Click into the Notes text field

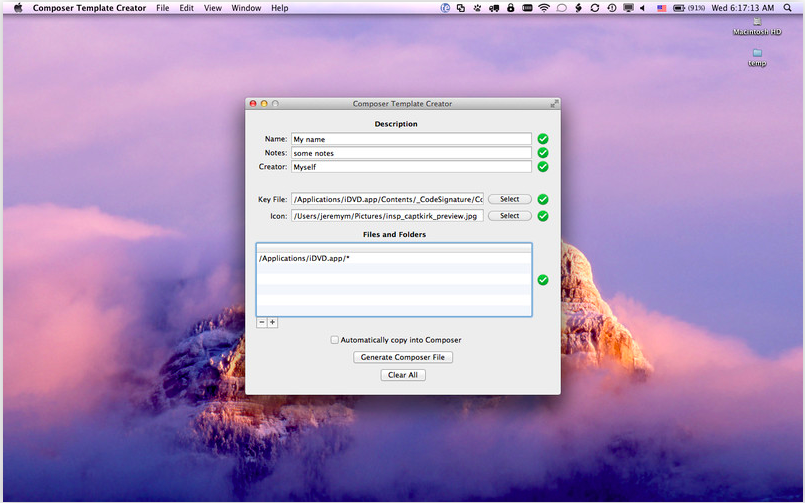point(410,153)
